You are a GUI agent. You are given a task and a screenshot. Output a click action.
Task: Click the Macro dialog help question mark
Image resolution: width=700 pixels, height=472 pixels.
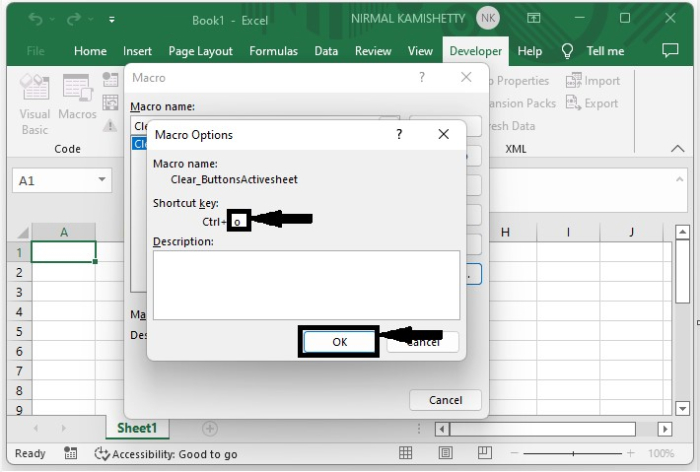(x=422, y=77)
